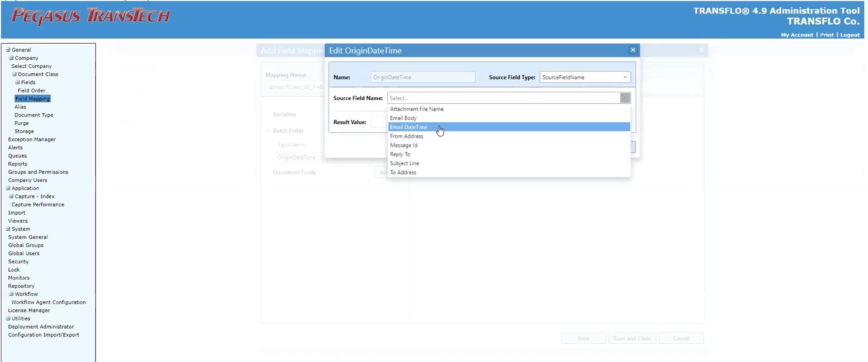868x362 pixels.
Task: Click the My Account link
Action: (x=796, y=35)
